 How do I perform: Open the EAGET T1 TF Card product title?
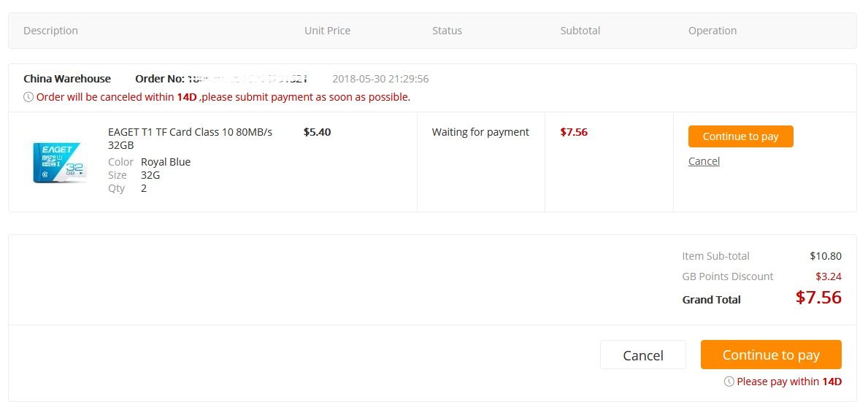[x=190, y=138]
